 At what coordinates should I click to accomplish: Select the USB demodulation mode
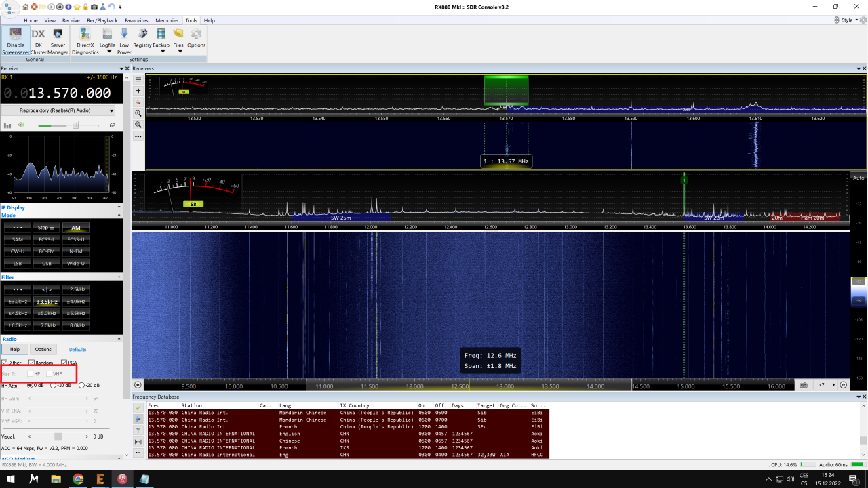tap(47, 263)
